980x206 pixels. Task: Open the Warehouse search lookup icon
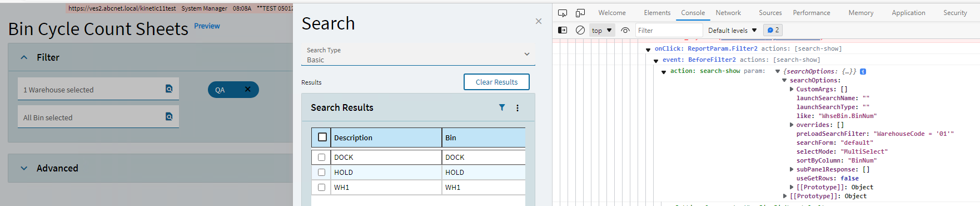169,89
